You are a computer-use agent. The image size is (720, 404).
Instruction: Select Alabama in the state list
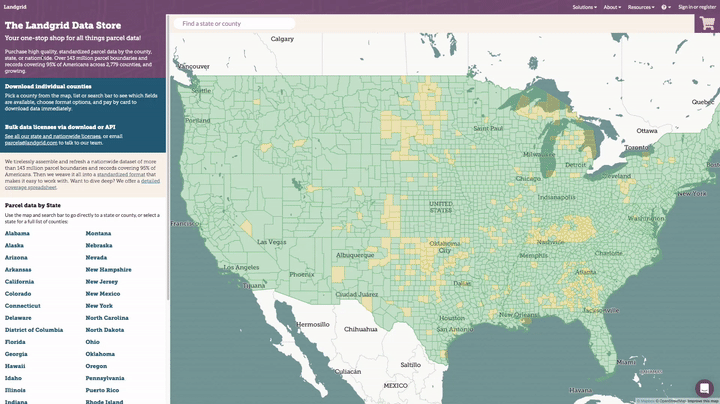17,233
